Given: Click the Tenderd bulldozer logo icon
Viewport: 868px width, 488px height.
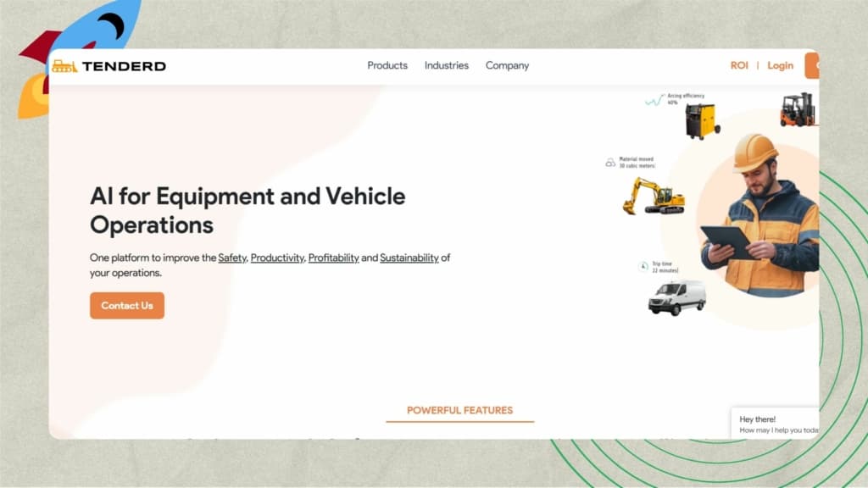Looking at the screenshot, I should (64, 66).
